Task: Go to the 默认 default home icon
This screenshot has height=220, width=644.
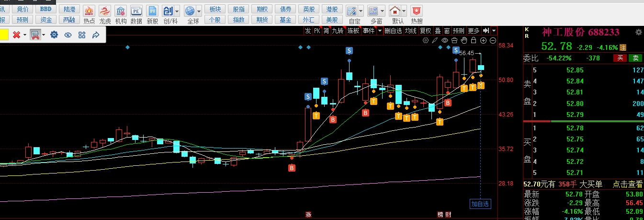Action: coord(395,11)
